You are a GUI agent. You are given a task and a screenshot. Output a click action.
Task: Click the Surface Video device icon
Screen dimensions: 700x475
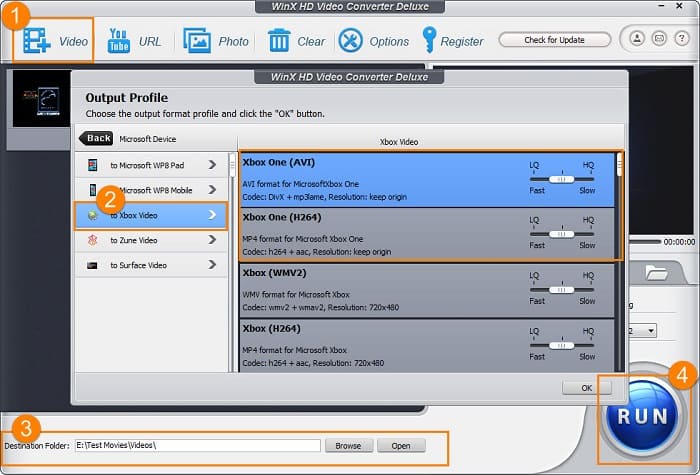92,265
